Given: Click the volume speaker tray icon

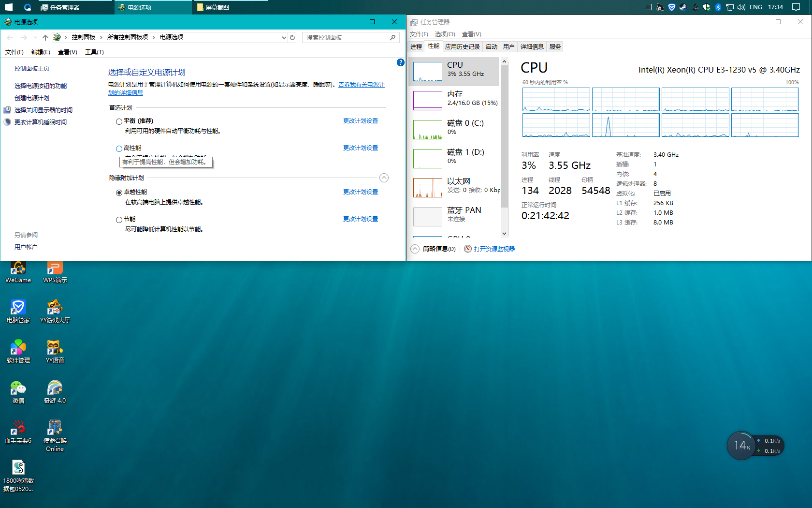Looking at the screenshot, I should coord(741,7).
